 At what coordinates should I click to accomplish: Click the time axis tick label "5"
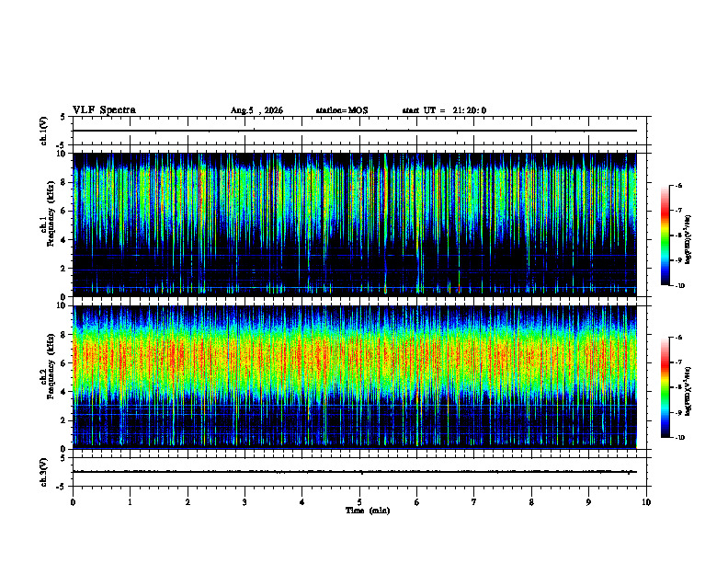pos(359,502)
